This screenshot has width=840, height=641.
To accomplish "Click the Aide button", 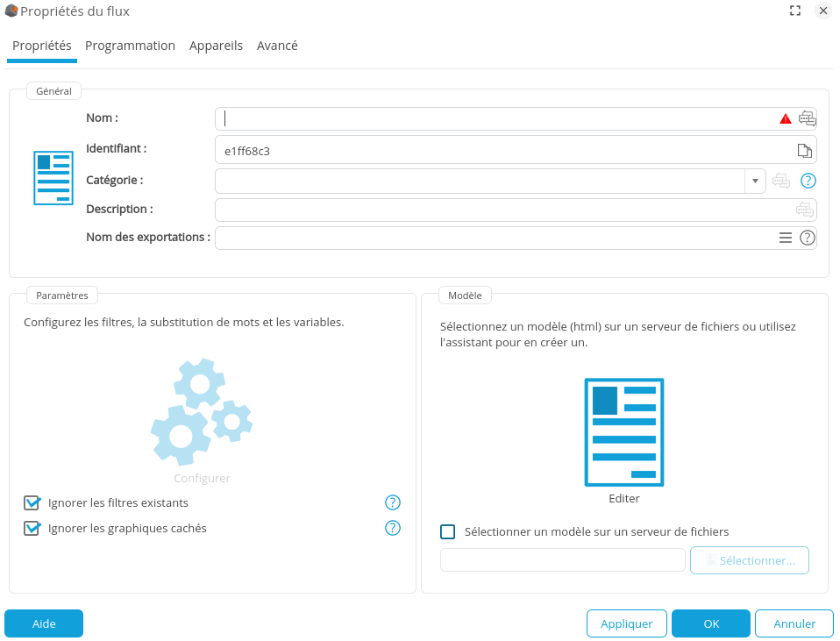I will (x=44, y=623).
